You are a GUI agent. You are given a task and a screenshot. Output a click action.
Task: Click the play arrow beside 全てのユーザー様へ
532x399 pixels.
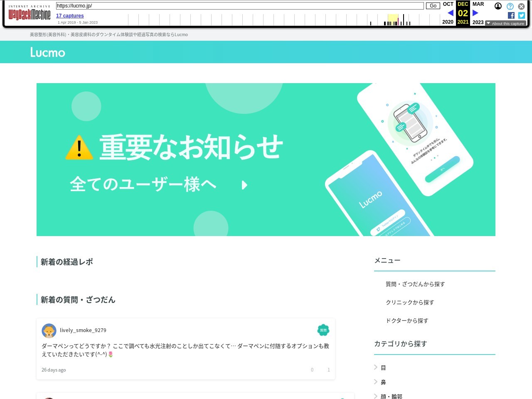245,185
